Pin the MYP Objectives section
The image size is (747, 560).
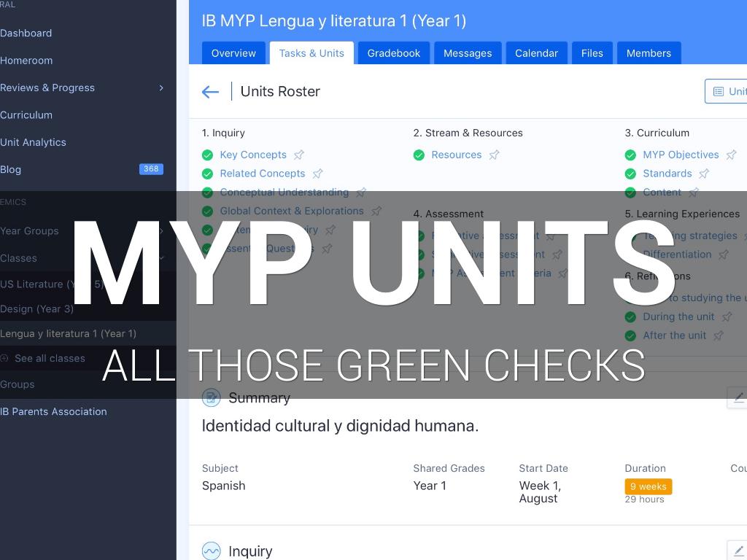click(x=731, y=155)
